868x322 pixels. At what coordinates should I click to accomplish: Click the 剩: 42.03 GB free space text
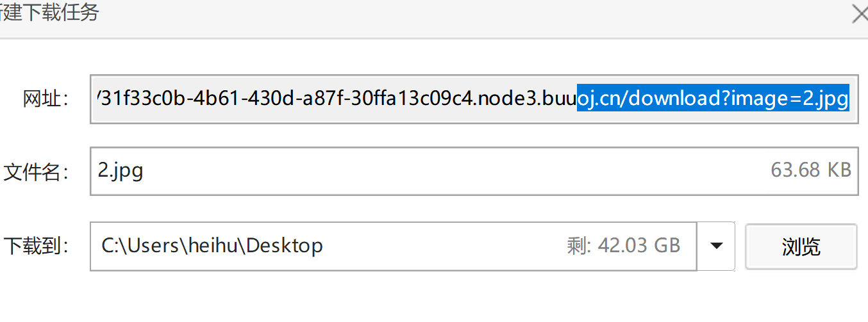[623, 246]
